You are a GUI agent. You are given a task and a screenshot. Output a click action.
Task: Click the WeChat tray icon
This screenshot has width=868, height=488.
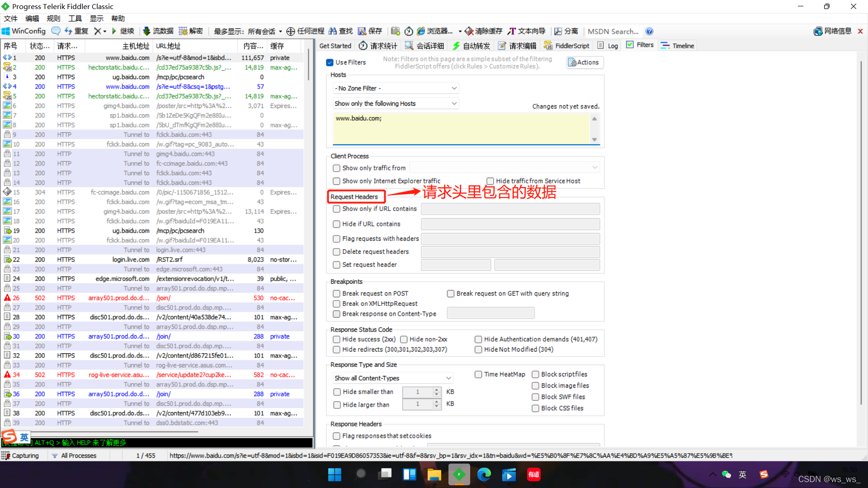[x=726, y=474]
